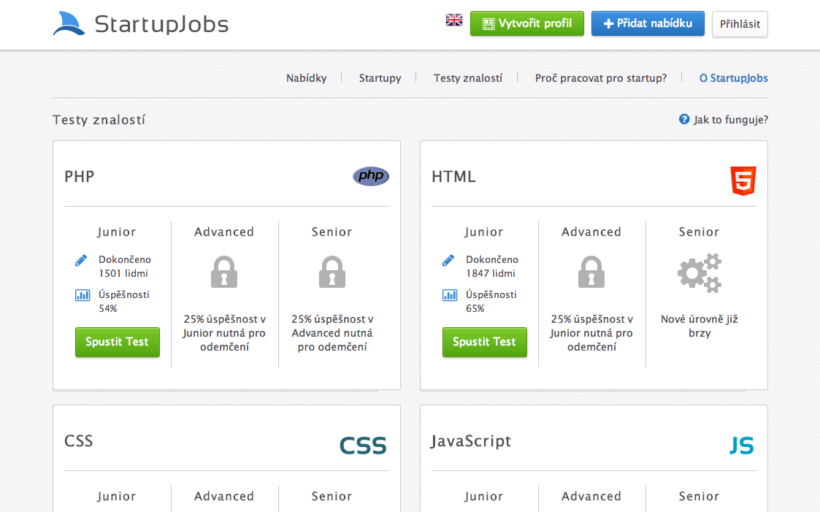Click the HTML5 shield icon
The width and height of the screenshot is (820, 512).
[743, 181]
